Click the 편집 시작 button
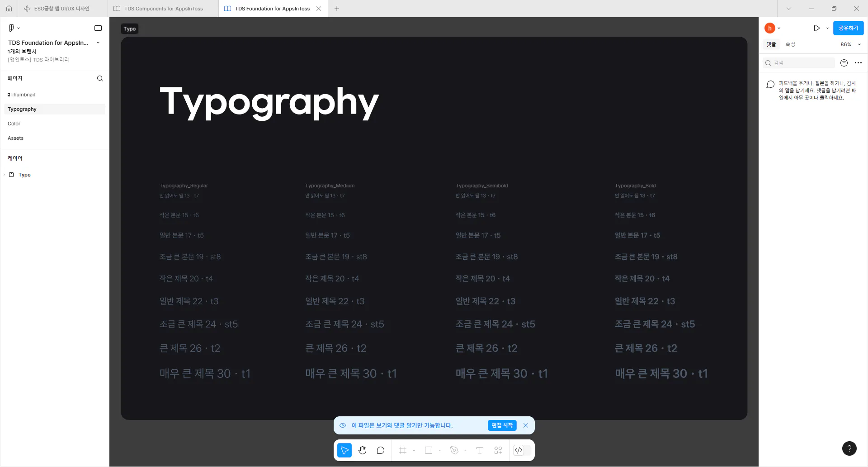The height and width of the screenshot is (467, 868). [x=502, y=425]
